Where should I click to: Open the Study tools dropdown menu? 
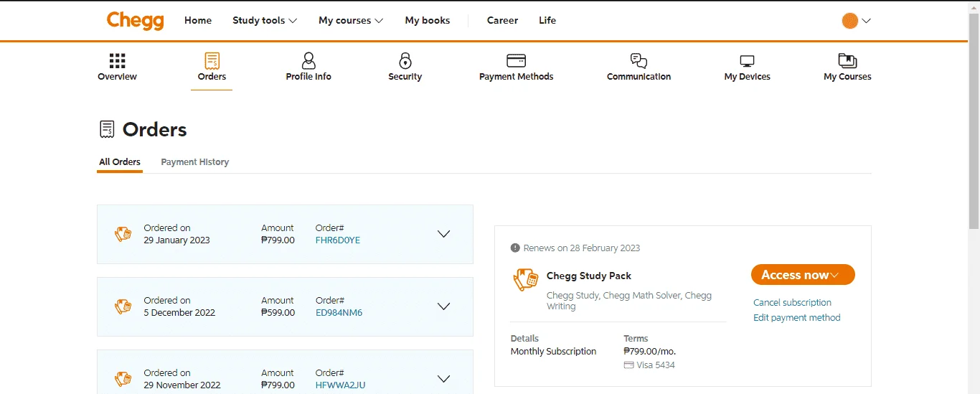pos(265,20)
